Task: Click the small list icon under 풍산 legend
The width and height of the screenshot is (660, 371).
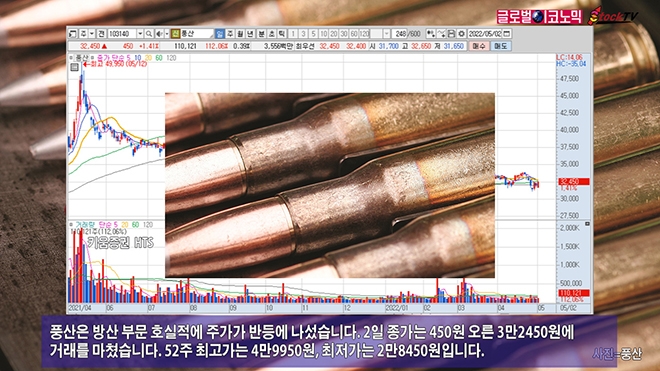Action: click(75, 67)
